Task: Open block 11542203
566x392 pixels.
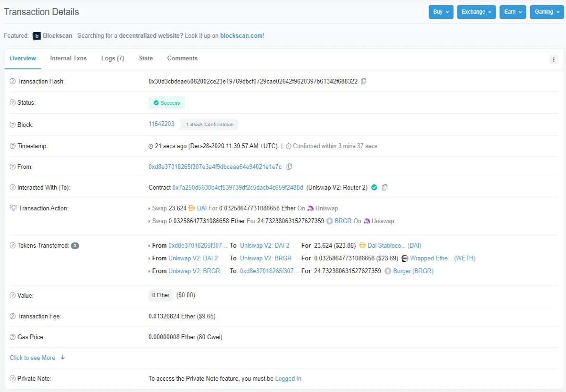Action: coord(161,124)
